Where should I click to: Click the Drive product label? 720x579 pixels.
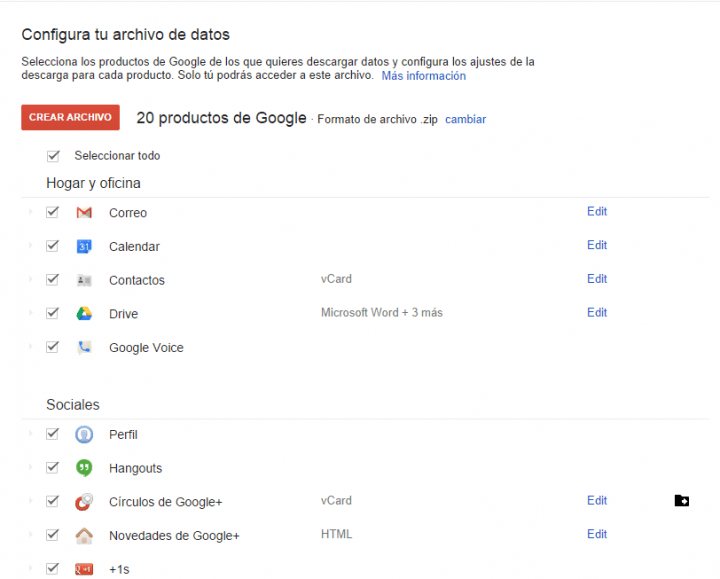coord(124,314)
